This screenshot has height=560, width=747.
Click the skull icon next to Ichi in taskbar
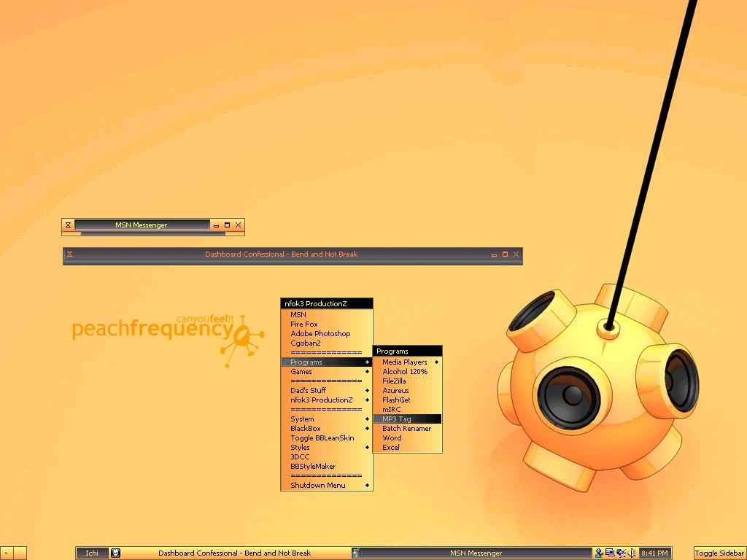[115, 553]
